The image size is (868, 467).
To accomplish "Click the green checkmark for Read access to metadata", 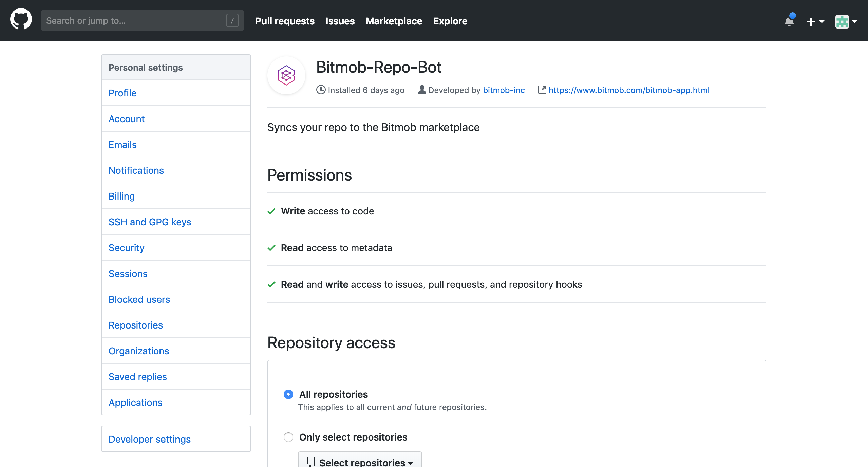I will [x=271, y=248].
